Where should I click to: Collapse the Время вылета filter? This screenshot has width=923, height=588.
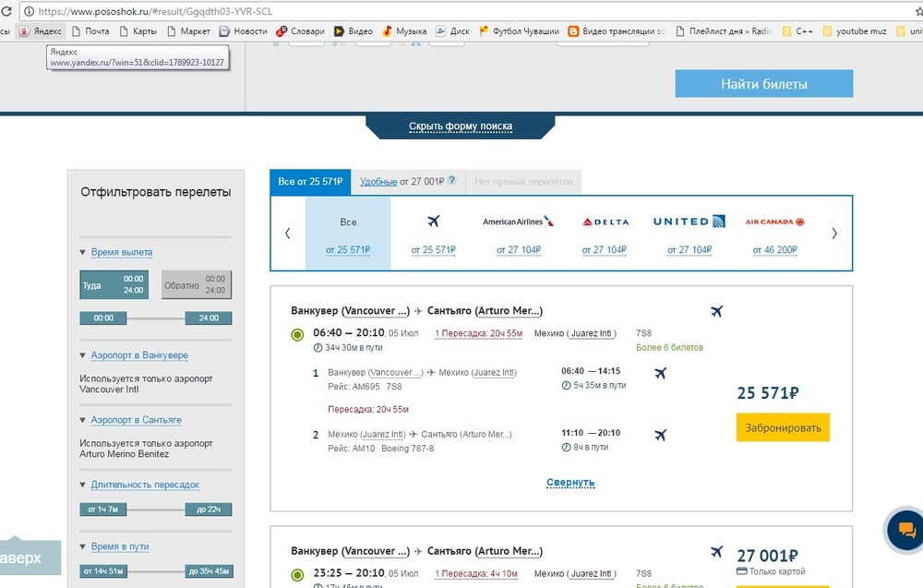pos(122,252)
